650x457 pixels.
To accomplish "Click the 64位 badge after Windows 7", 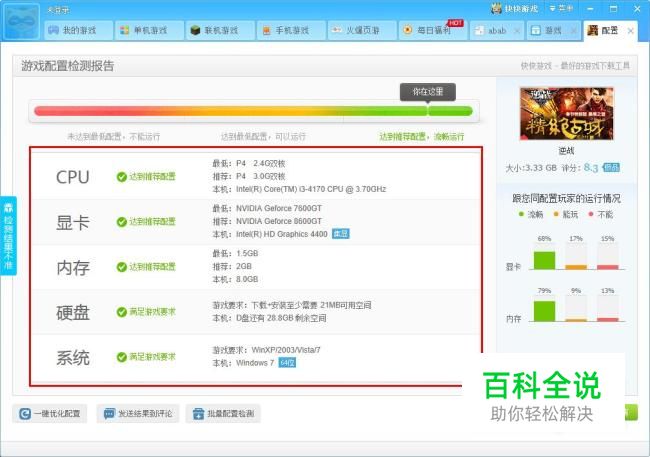I will 287,363.
